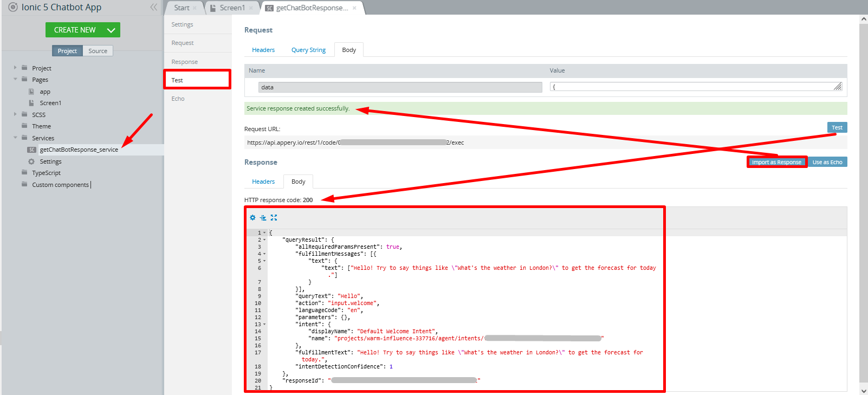Image resolution: width=868 pixels, height=395 pixels.
Task: Close the Start tab
Action: [195, 8]
